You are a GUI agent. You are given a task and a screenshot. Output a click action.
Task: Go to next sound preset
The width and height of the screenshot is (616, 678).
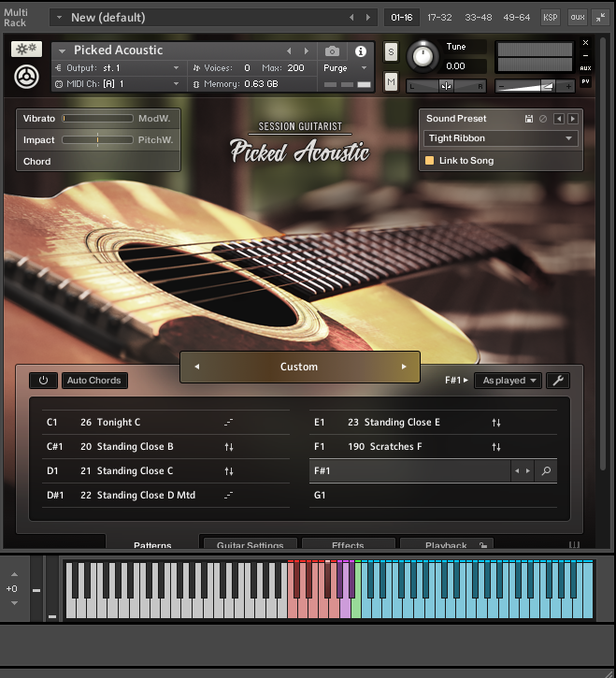pyautogui.click(x=573, y=119)
